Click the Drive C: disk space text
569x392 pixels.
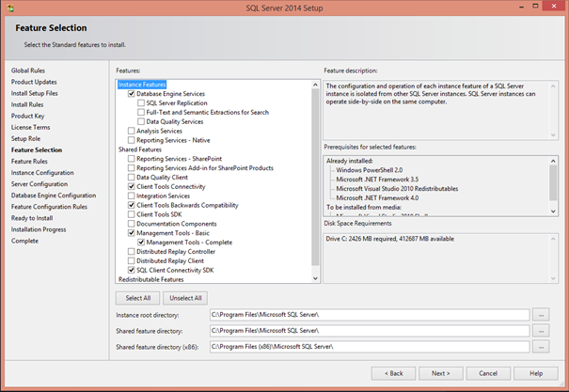coord(389,239)
